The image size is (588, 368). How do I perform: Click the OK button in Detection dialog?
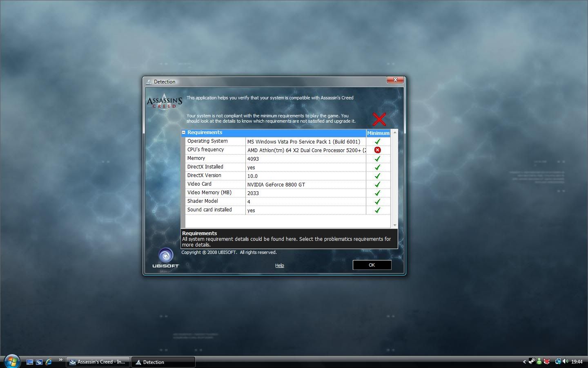coord(372,265)
